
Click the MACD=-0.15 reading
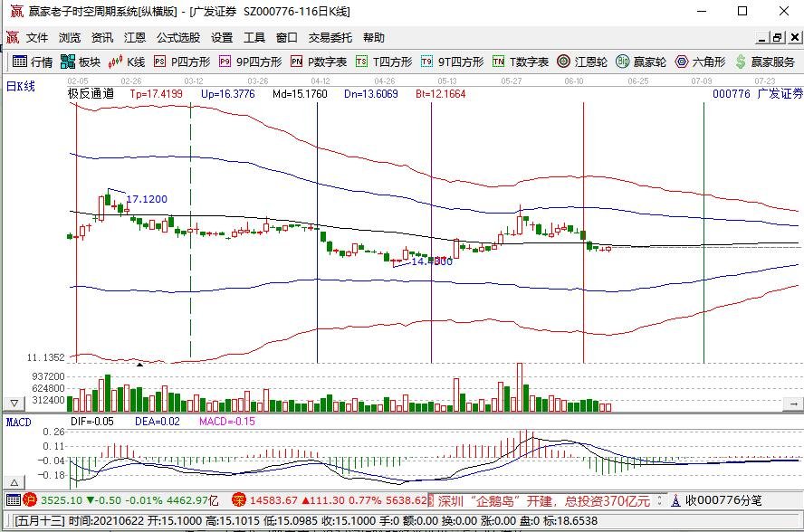[226, 422]
